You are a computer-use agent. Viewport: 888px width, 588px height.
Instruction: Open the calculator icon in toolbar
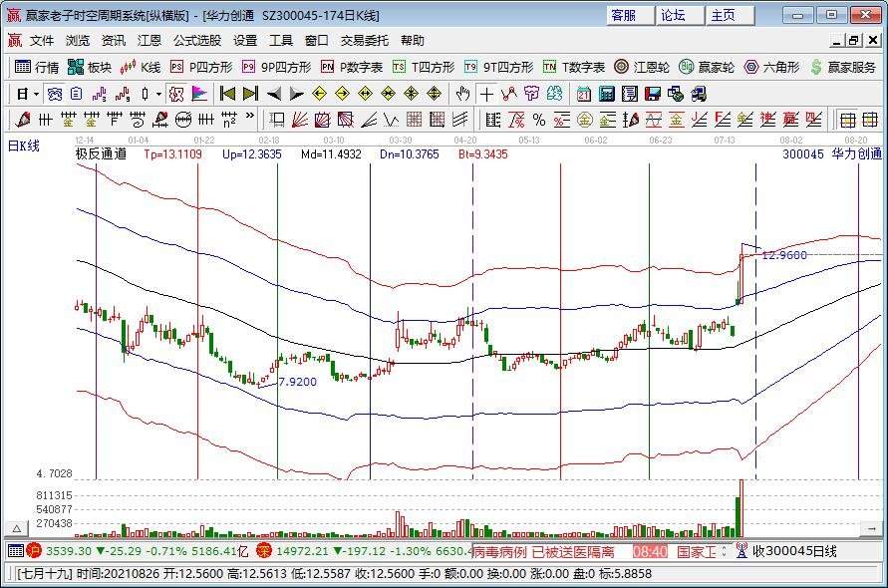point(606,94)
